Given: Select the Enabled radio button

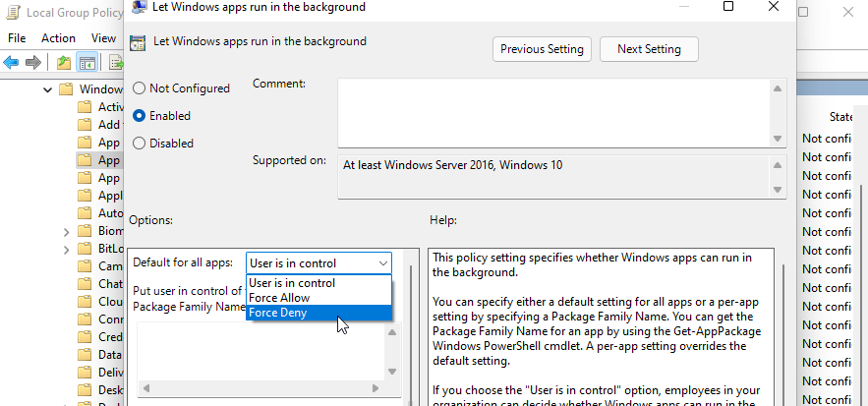Looking at the screenshot, I should (x=139, y=115).
